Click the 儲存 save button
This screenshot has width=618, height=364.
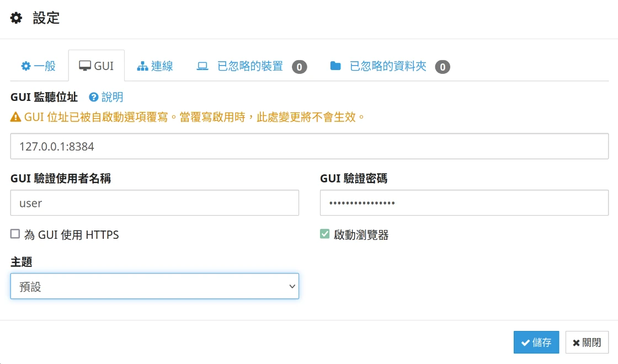536,342
